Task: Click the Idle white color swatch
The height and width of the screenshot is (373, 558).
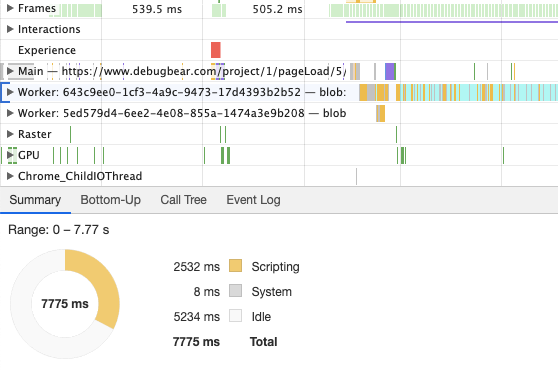Action: pyautogui.click(x=236, y=316)
